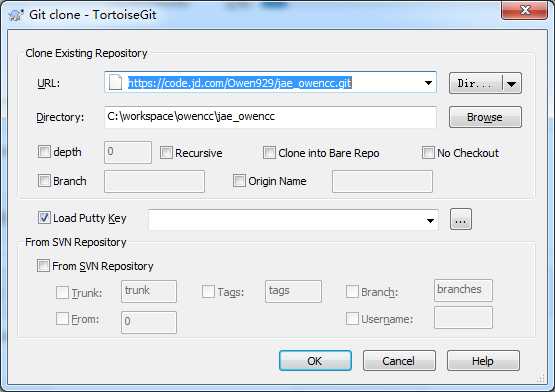Click the Branch name input field
Viewport: 555px width, 392px height.
[x=154, y=181]
